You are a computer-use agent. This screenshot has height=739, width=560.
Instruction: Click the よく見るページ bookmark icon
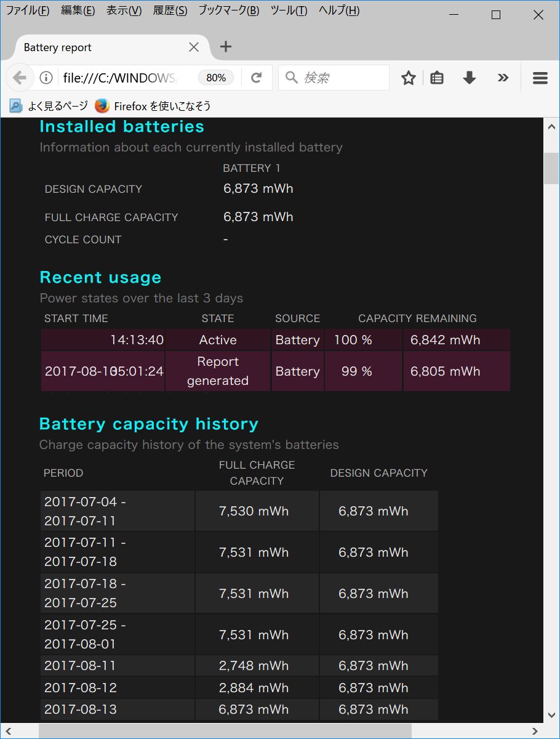(x=15, y=106)
